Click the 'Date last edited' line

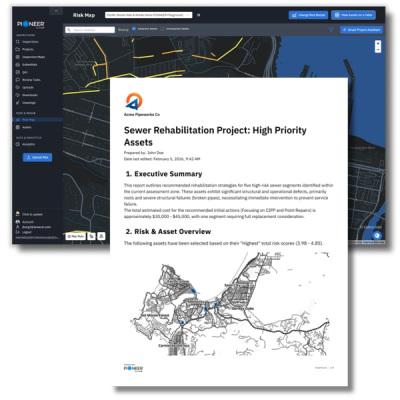tap(162, 159)
